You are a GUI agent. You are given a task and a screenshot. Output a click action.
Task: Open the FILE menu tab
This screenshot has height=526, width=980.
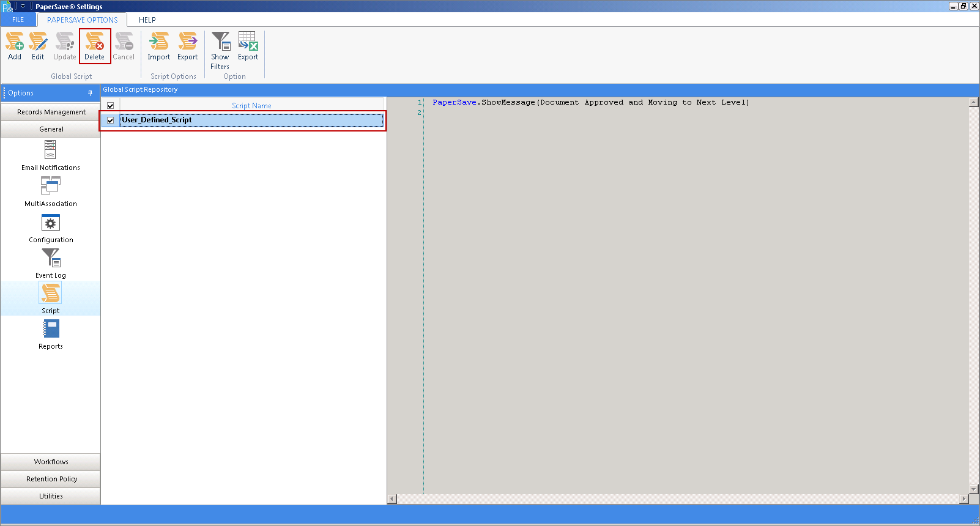coord(18,20)
